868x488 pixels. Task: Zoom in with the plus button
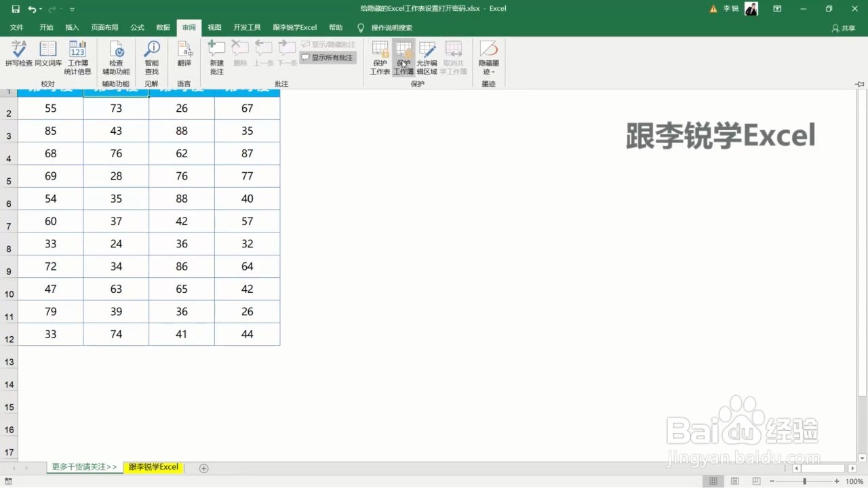coord(838,481)
